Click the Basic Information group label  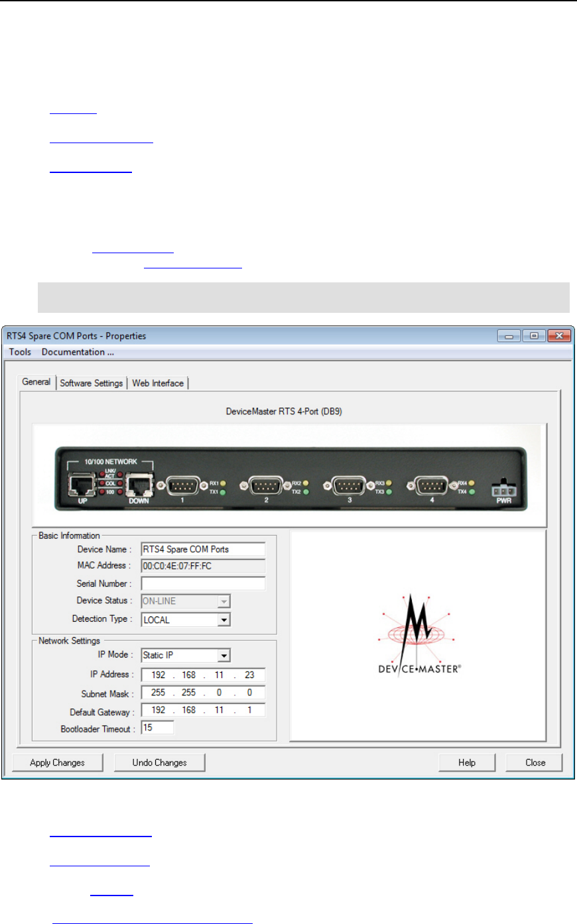click(69, 536)
